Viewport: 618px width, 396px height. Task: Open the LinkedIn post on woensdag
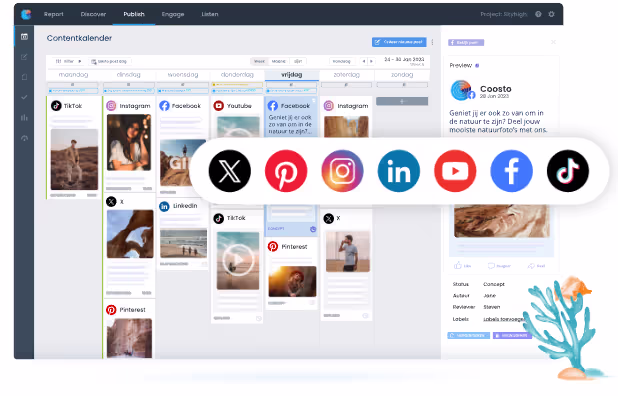pyautogui.click(x=183, y=234)
